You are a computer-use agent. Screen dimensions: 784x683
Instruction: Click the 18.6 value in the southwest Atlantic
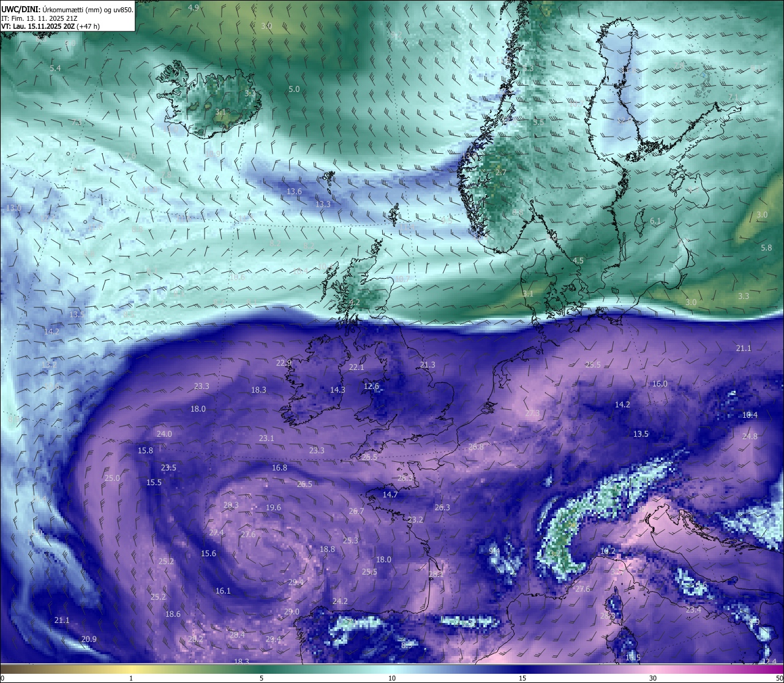pyautogui.click(x=173, y=614)
